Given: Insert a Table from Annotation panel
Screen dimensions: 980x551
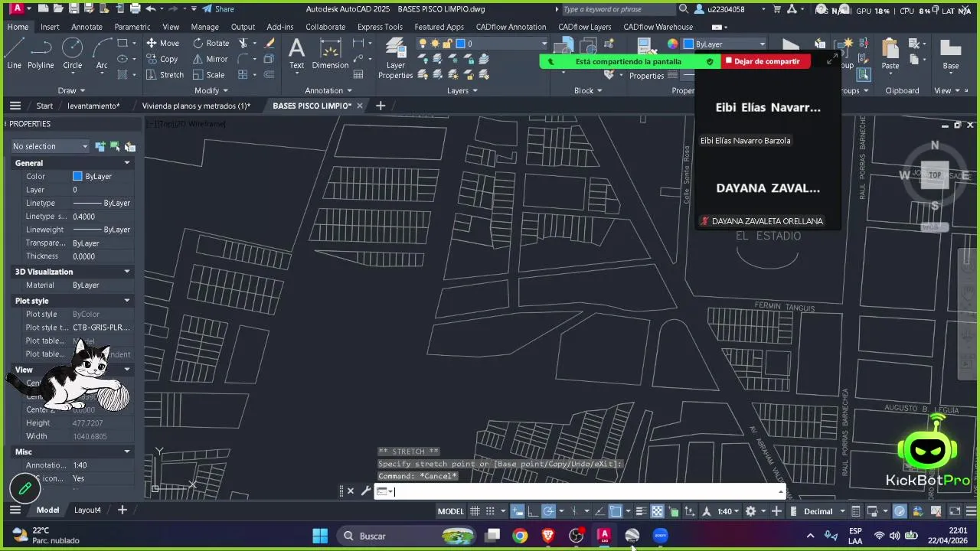Looking at the screenshot, I should (x=358, y=75).
